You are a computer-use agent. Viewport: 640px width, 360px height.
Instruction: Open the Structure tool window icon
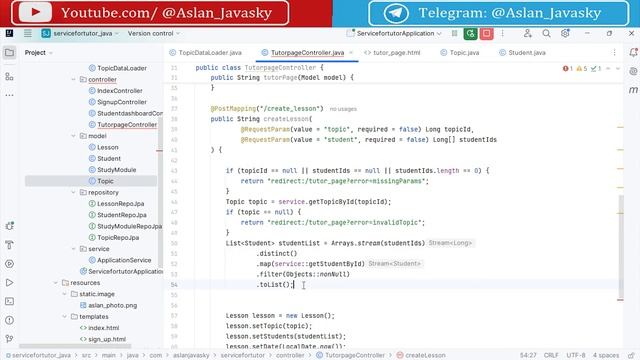coord(9,76)
